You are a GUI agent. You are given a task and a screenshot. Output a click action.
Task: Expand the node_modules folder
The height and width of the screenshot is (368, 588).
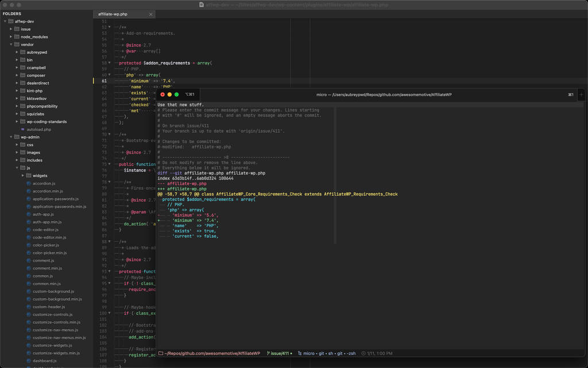pos(10,36)
